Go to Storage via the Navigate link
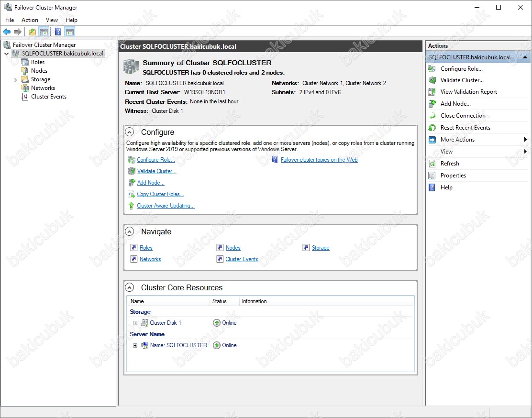The height and width of the screenshot is (418, 532). pyautogui.click(x=321, y=248)
